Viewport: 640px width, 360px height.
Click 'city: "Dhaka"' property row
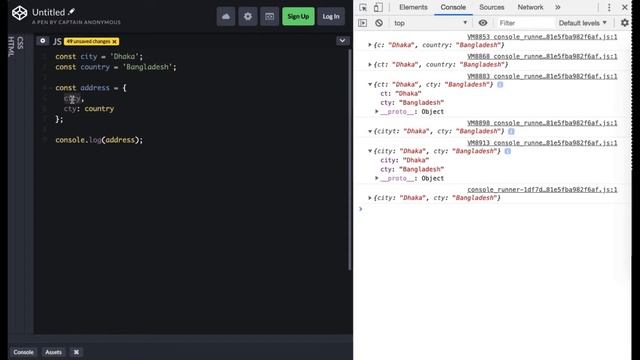[x=404, y=160]
